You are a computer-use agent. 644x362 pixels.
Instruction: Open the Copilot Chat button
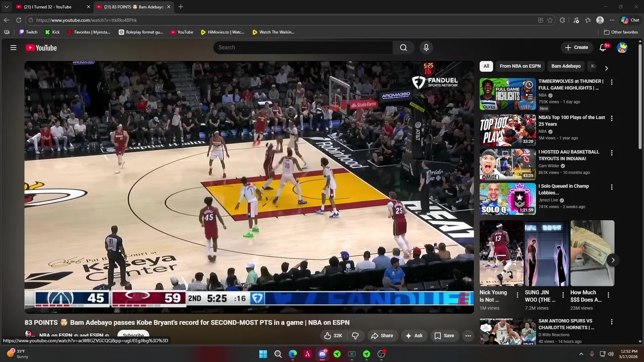[x=630, y=20]
